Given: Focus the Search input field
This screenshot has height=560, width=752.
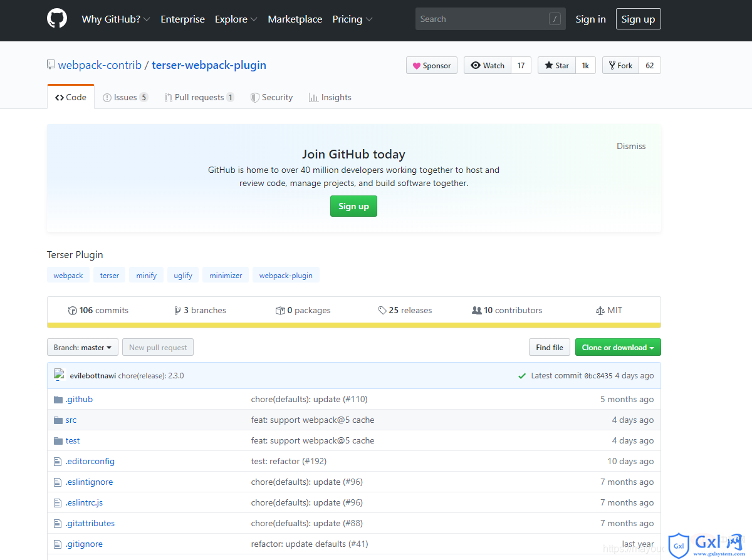Looking at the screenshot, I should pyautogui.click(x=490, y=19).
